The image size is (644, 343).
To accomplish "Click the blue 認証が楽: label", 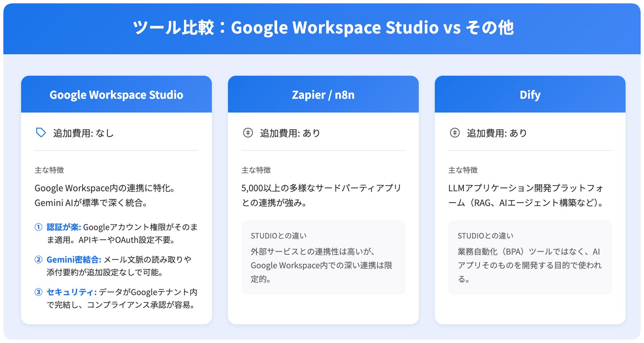I will 64,227.
